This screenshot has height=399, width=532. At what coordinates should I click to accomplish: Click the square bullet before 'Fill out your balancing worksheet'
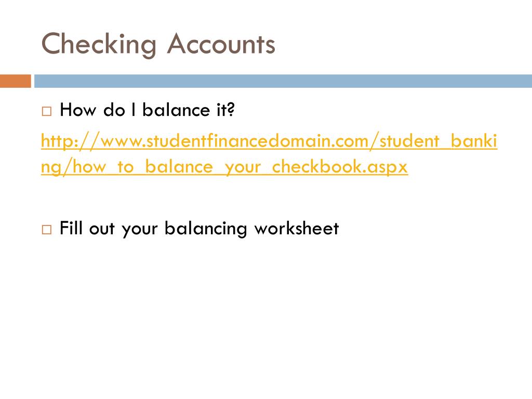click(x=47, y=230)
